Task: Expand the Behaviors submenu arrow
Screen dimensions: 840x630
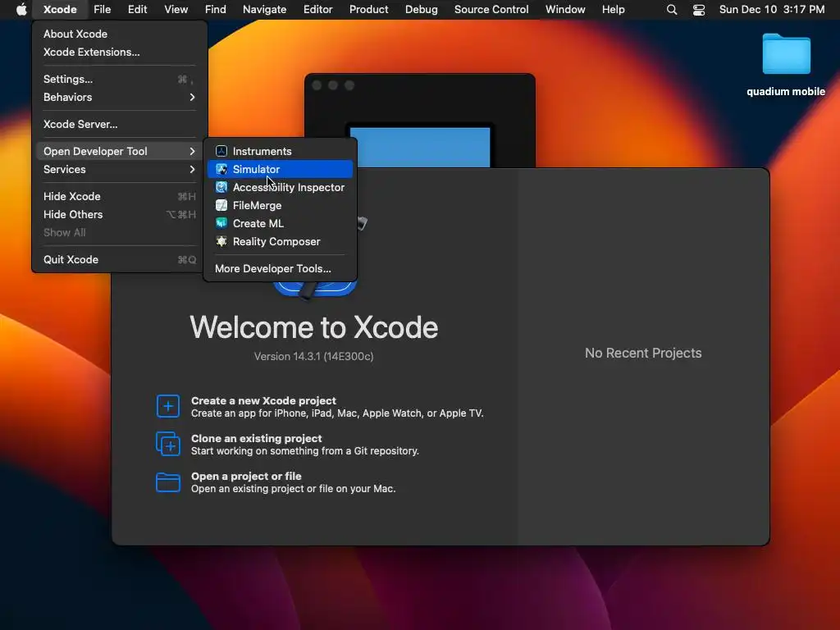Action: click(192, 97)
